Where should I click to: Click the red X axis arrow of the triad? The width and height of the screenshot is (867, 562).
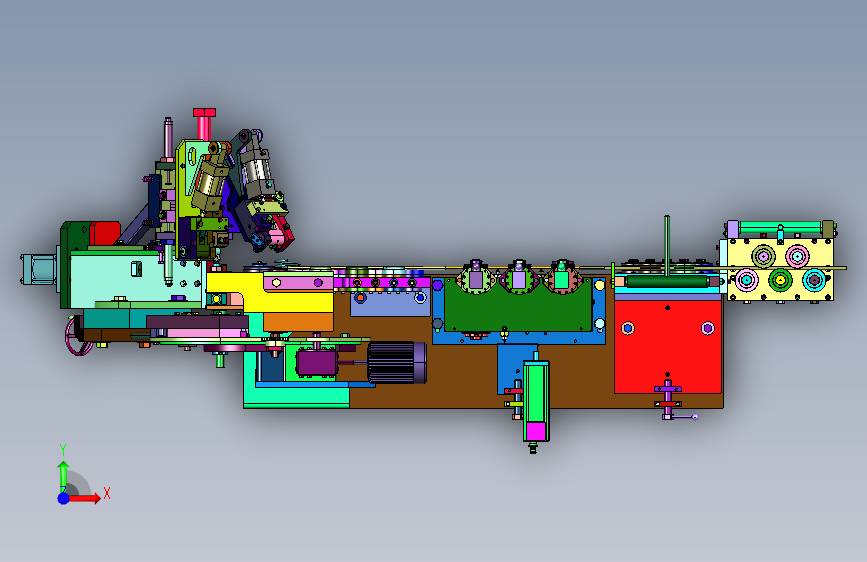click(83, 498)
